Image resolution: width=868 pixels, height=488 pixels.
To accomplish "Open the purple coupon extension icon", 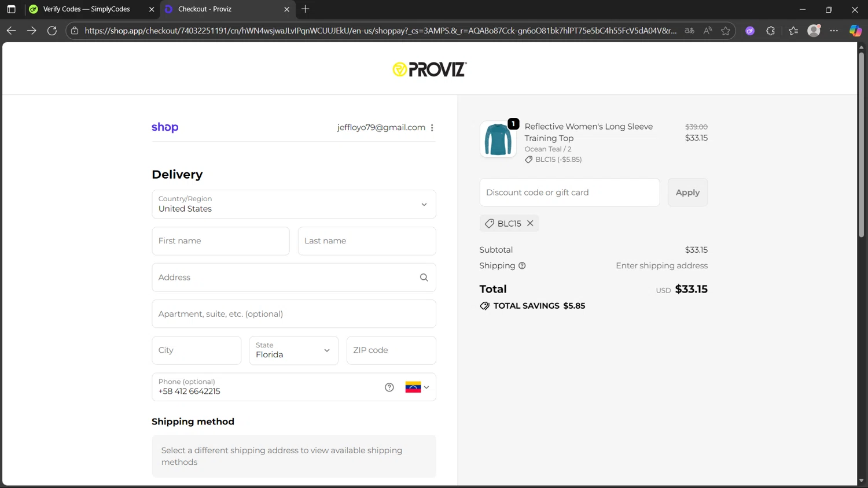I will 750,31.
